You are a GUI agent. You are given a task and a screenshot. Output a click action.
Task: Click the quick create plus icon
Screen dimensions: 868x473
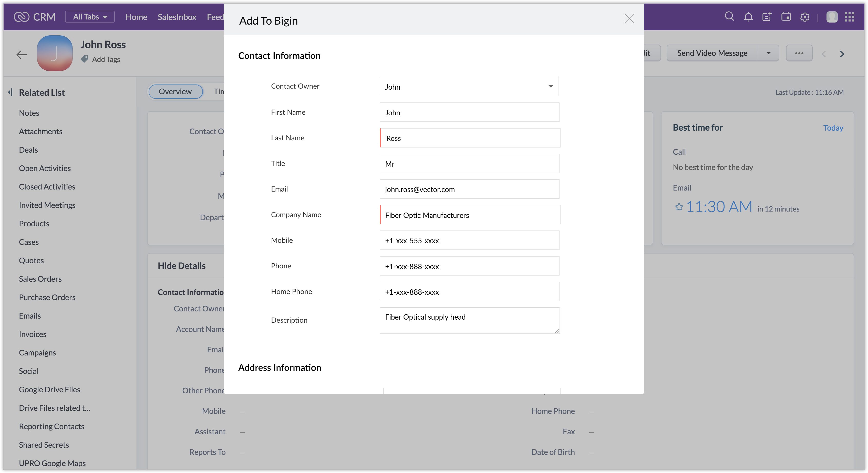[767, 17]
